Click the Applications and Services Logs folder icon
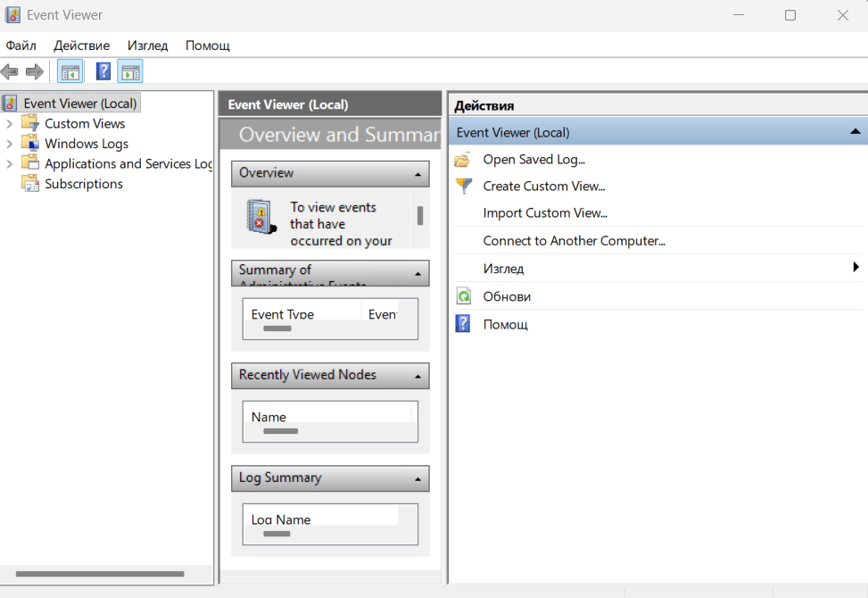 (30, 162)
